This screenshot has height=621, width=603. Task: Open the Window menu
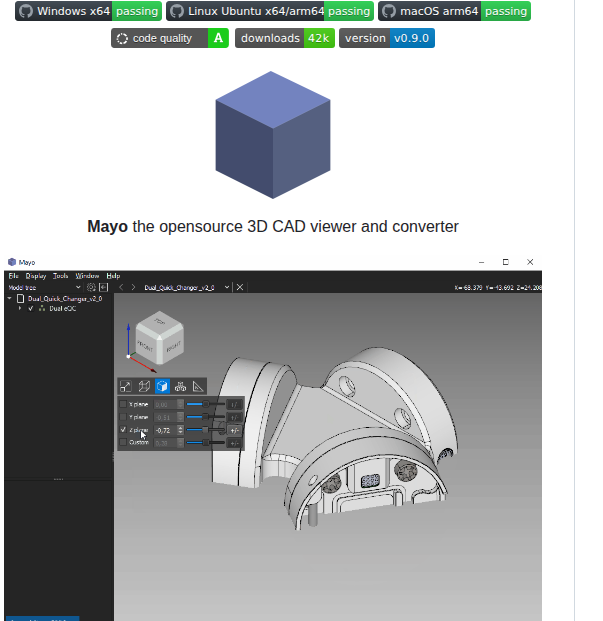point(87,276)
